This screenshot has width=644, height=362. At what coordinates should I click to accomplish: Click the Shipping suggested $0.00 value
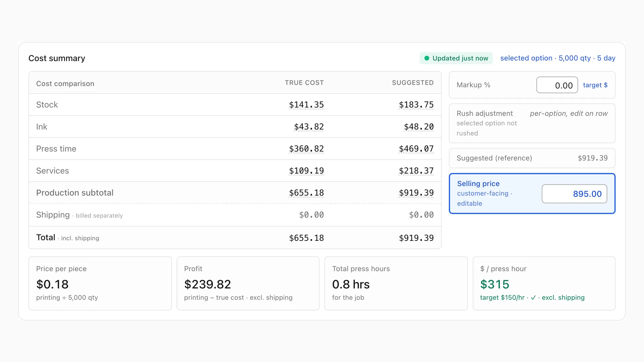421,215
